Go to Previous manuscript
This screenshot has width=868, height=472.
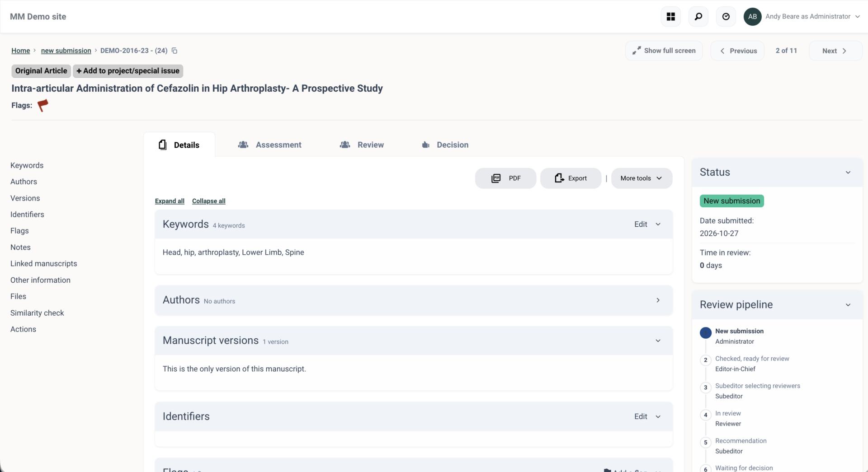pos(737,51)
